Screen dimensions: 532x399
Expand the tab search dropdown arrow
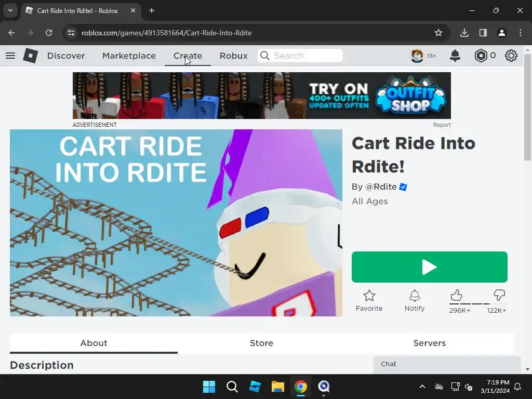click(10, 10)
